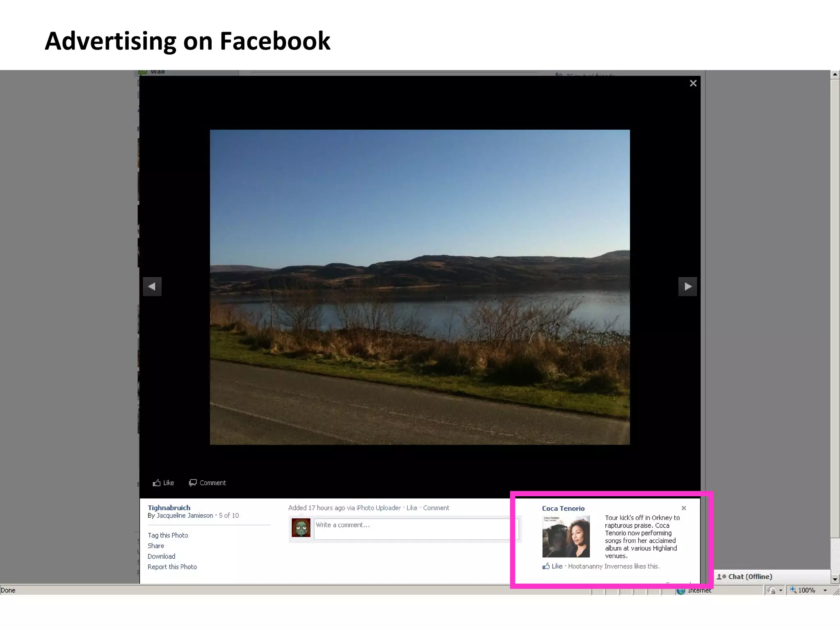Report this Photo link

(172, 567)
